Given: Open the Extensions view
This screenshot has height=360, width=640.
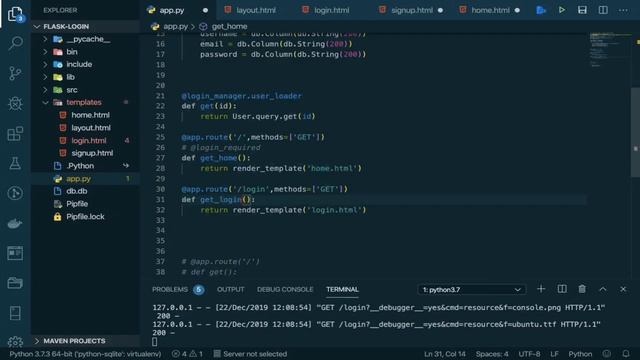Looking at the screenshot, I should [x=15, y=133].
